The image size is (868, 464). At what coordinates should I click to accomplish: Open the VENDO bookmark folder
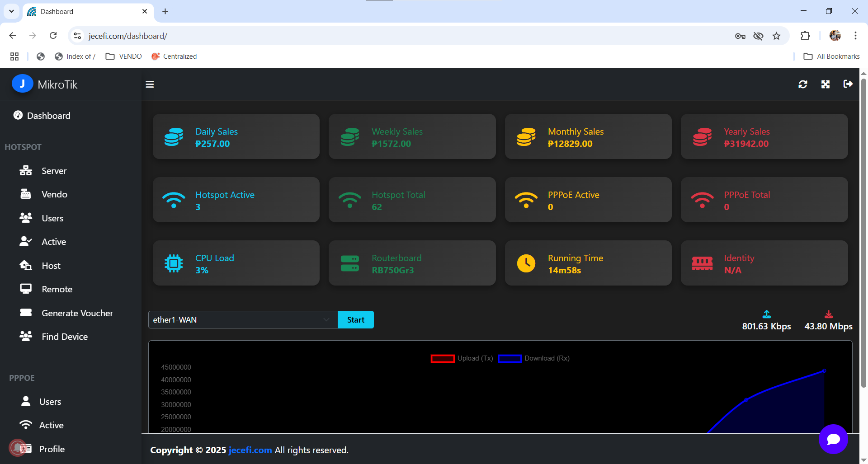(x=123, y=56)
